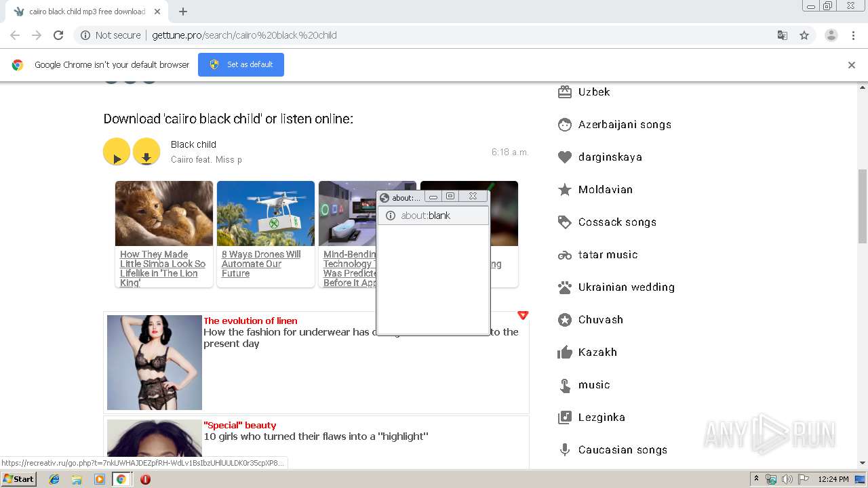The width and height of the screenshot is (868, 488).
Task: Open the Chrome three-dot menu
Action: click(853, 35)
